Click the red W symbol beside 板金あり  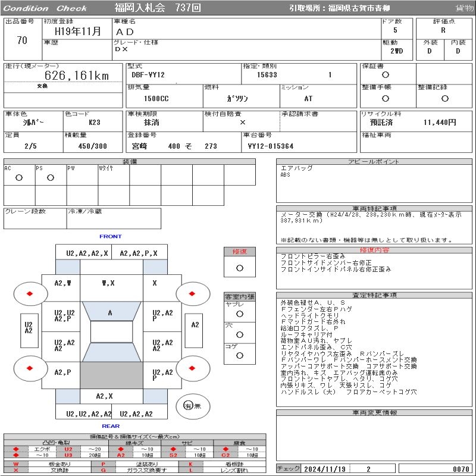[x=16, y=464]
